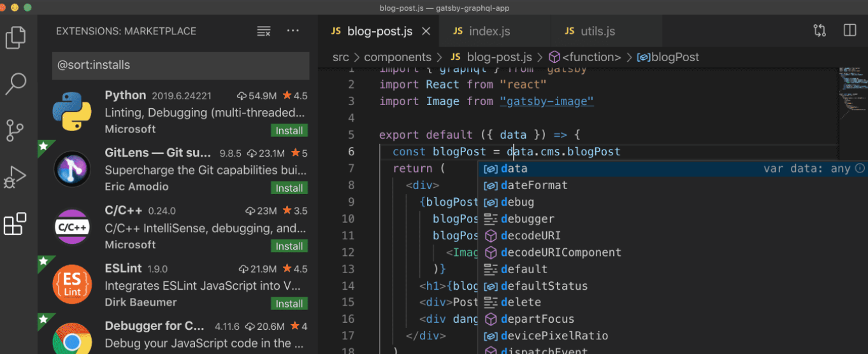Click GitLens recommended star badge
Image resolution: width=868 pixels, height=354 pixels.
click(x=44, y=146)
